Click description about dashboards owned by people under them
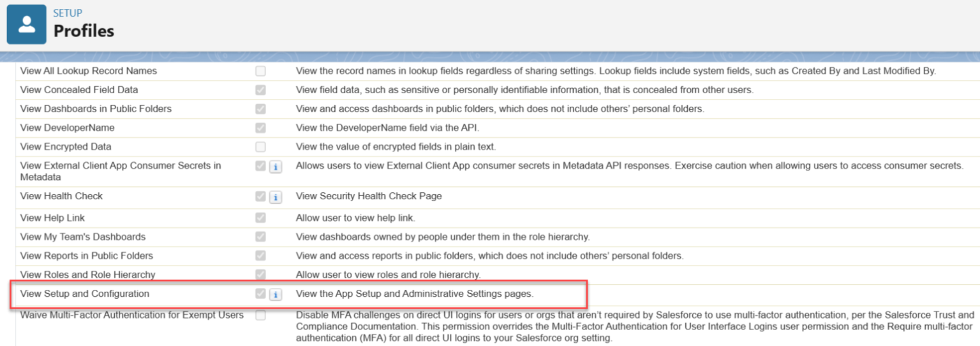Image resolution: width=980 pixels, height=346 pixels. click(443, 237)
